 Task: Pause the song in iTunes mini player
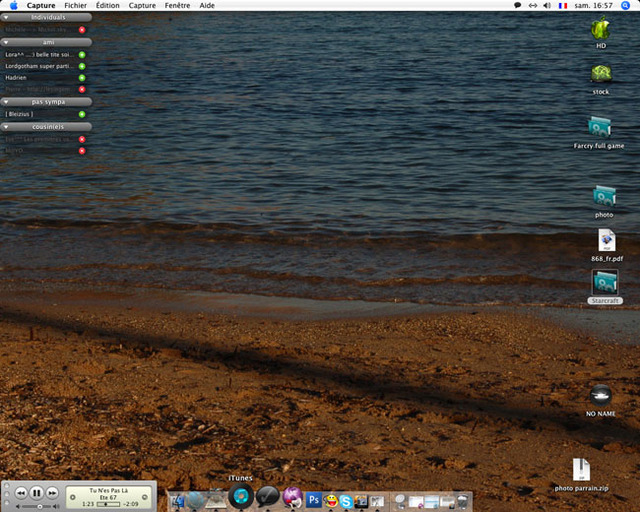pos(36,493)
